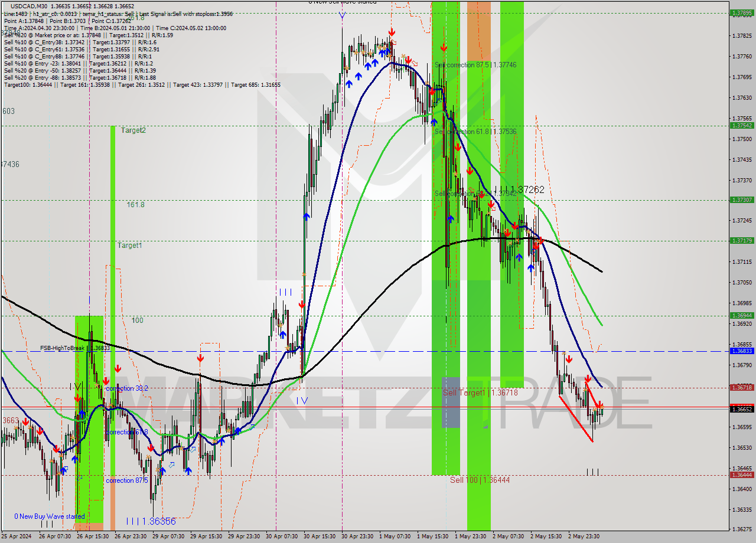The image size is (756, 543).
Task: Click '30 Apr 23:30' on the time axis
Action: tap(358, 537)
